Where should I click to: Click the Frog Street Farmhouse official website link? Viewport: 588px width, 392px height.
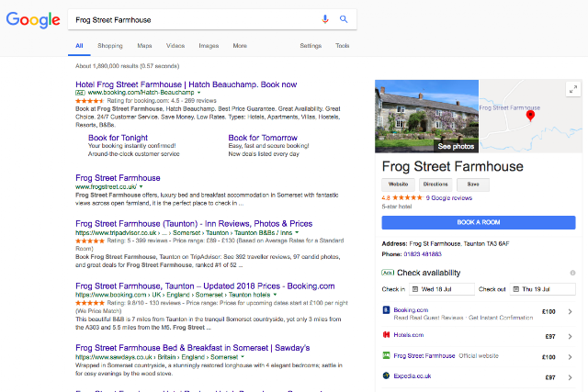(x=424, y=355)
